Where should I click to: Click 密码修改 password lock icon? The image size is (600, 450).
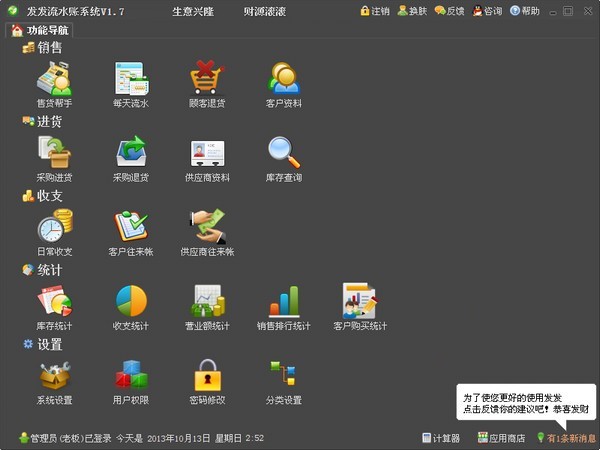point(207,376)
